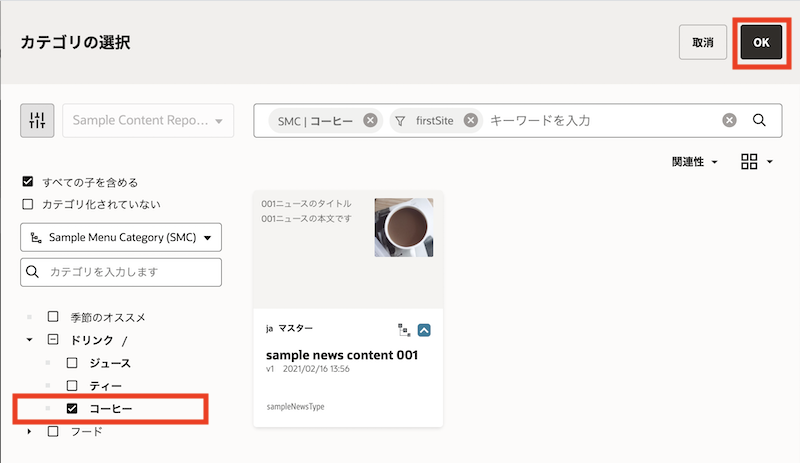Toggle the filter sliders panel icon
This screenshot has width=800, height=463.
click(37, 120)
